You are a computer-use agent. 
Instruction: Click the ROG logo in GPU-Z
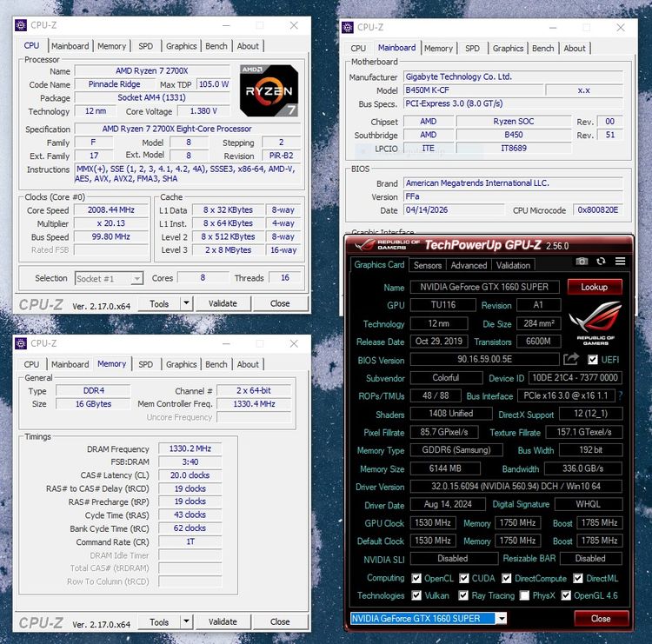pos(595,324)
